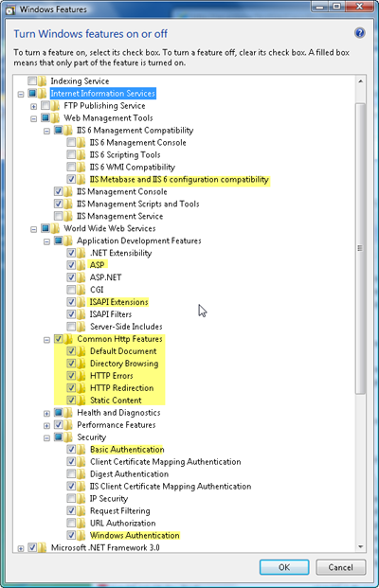Screen dimensions: 379x588
Task: Enable the CGI checkbox
Action: (x=71, y=290)
